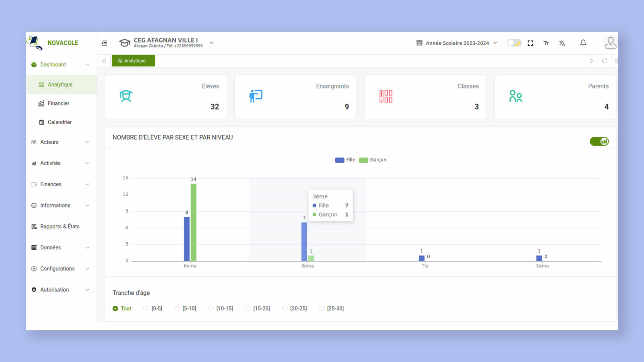This screenshot has width=644, height=362.
Task: Click the sidebar collapse hamburger icon
Action: (x=104, y=43)
